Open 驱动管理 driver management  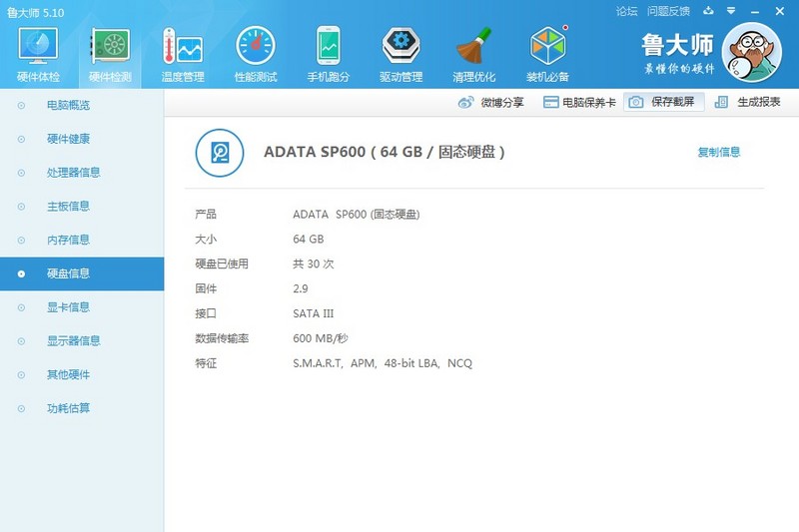click(401, 54)
